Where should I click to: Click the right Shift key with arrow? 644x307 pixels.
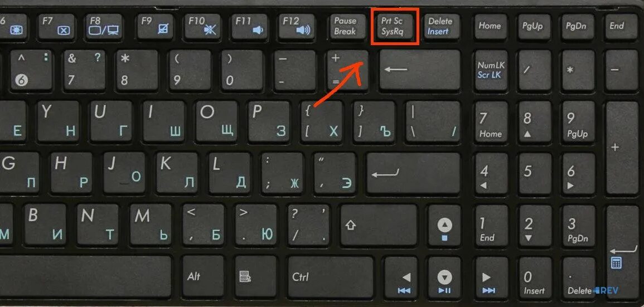(379, 225)
